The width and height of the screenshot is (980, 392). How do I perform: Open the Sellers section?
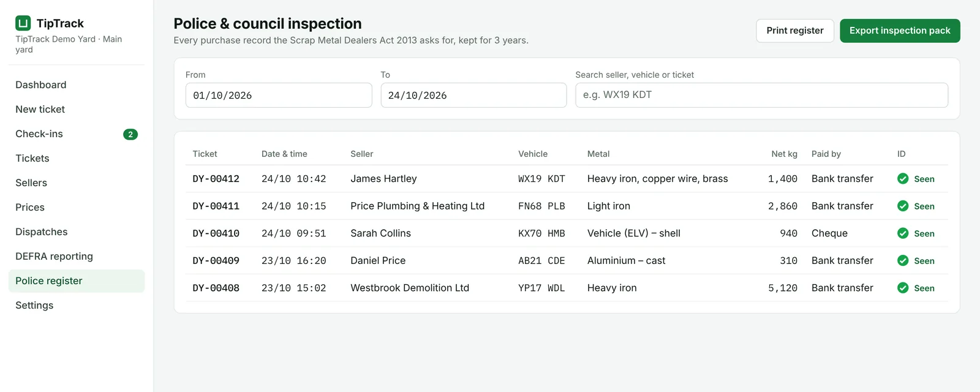click(x=77, y=183)
